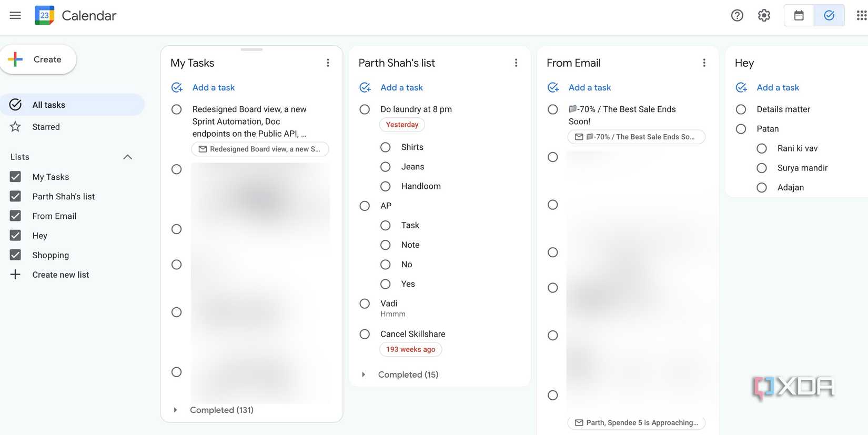This screenshot has width=868, height=435.
Task: Toggle the Hey list checkbox
Action: pos(15,235)
